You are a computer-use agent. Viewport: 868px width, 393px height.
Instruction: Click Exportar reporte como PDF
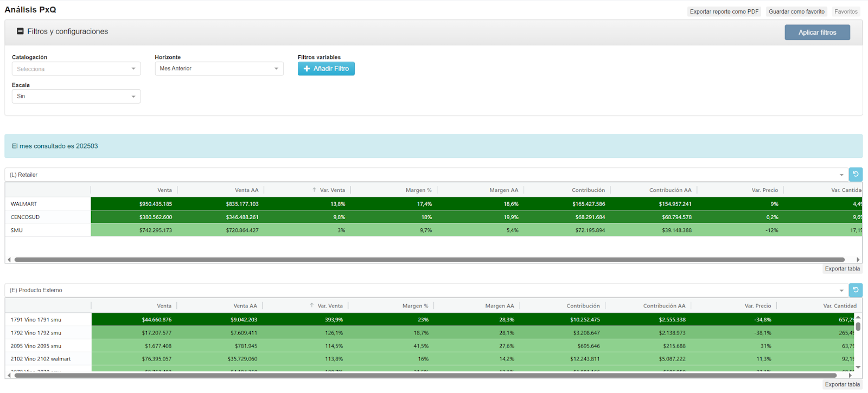[x=724, y=11]
